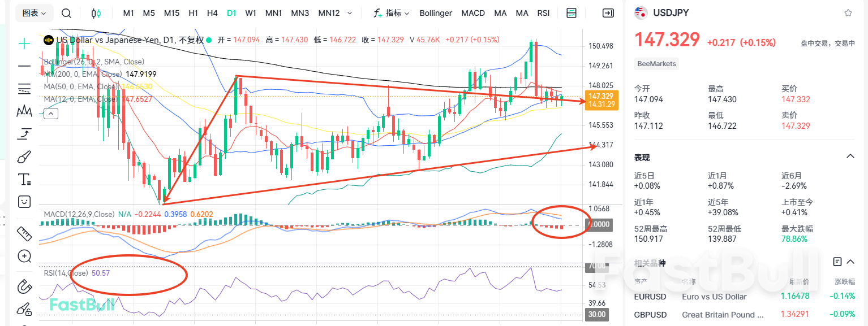Open the emoji sticker tool
Viewport: 868px width, 326px height.
pos(24,201)
